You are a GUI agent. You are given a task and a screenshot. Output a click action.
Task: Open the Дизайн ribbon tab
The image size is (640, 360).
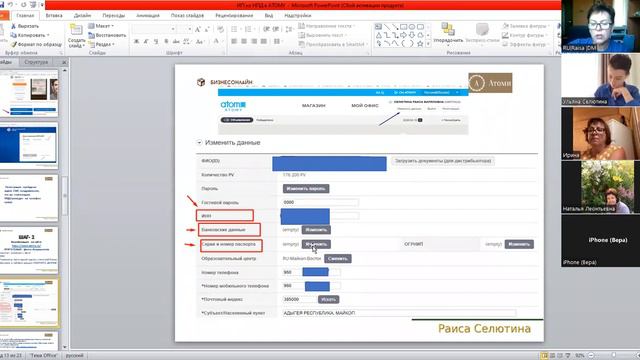click(x=82, y=16)
